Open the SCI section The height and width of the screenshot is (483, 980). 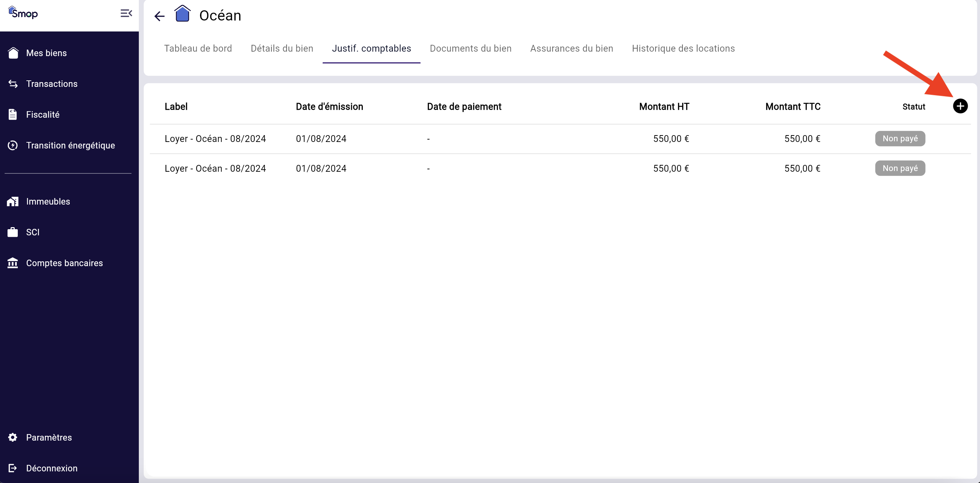33,232
